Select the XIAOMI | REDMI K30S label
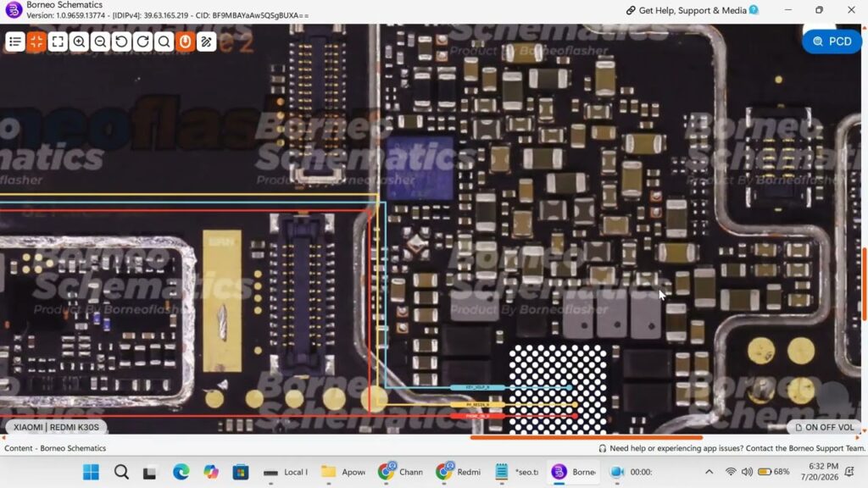The width and height of the screenshot is (868, 488). pyautogui.click(x=56, y=427)
